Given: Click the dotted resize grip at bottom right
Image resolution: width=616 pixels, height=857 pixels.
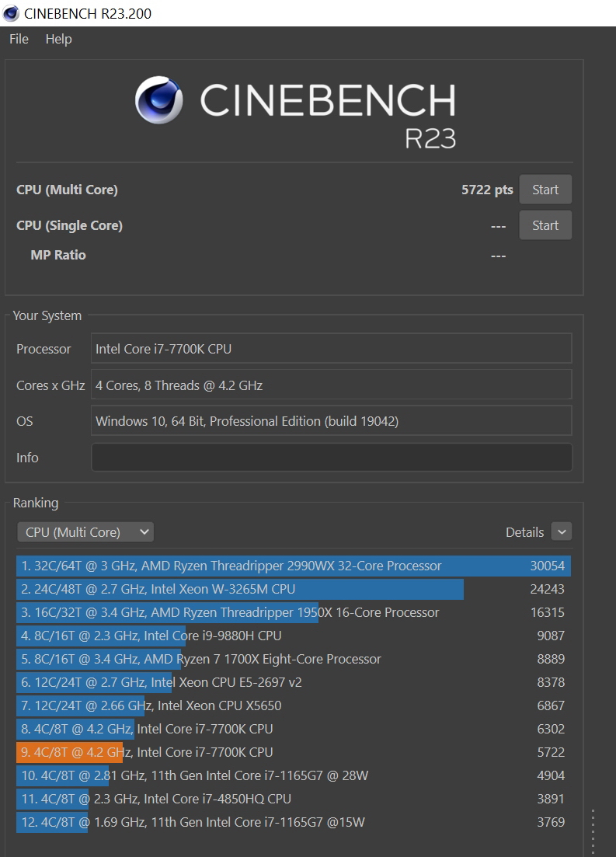Looking at the screenshot, I should tap(593, 831).
